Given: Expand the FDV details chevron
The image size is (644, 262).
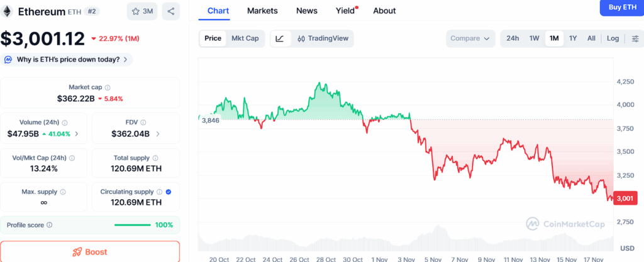Looking at the screenshot, I should pyautogui.click(x=157, y=134).
